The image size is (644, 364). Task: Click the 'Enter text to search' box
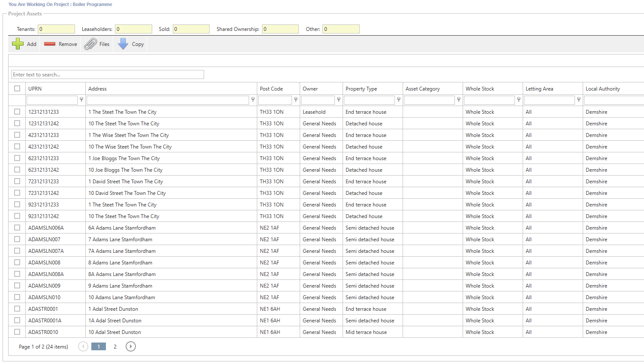(x=107, y=75)
